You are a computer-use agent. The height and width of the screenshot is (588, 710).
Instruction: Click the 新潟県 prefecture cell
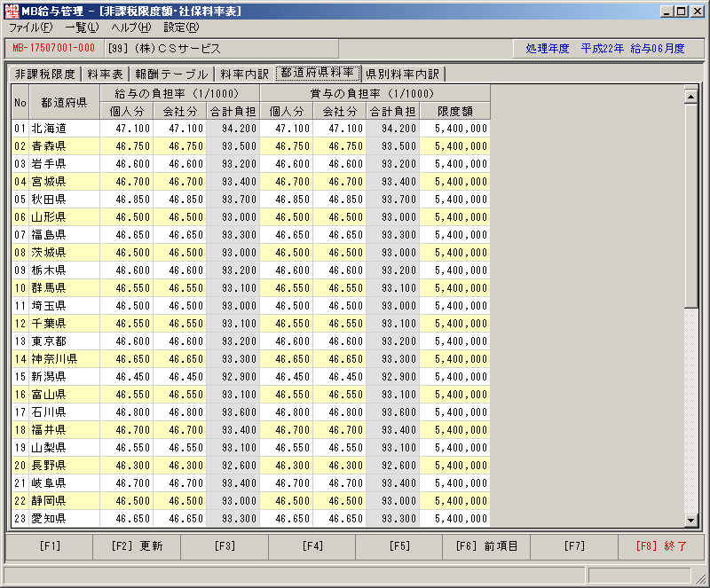(x=64, y=377)
